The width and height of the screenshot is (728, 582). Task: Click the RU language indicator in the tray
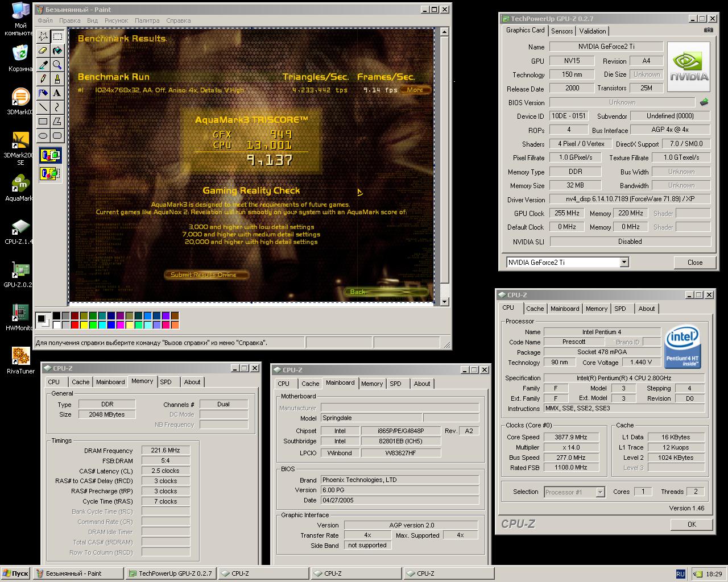click(680, 574)
